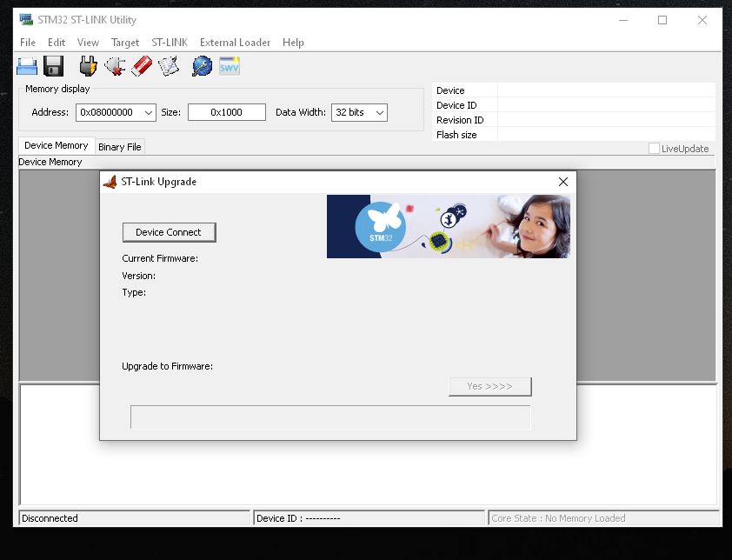Viewport: 732px width, 560px height.
Task: Open the External Loader menu
Action: 235,42
